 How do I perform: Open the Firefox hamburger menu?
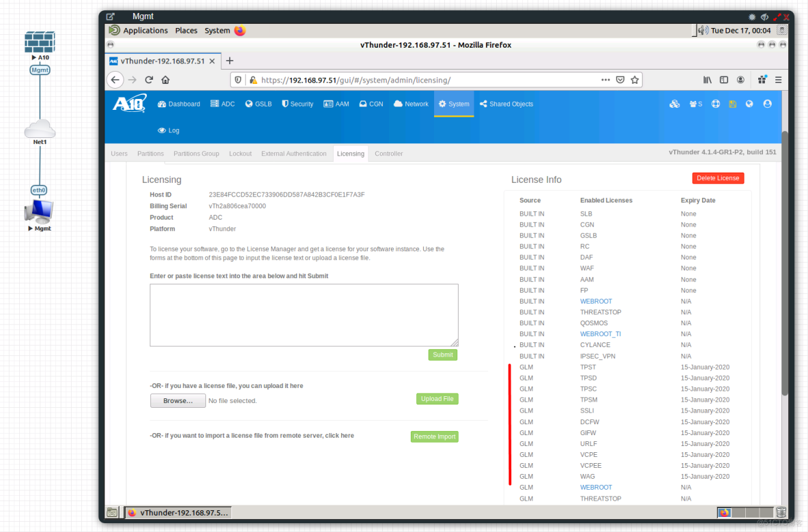click(779, 80)
